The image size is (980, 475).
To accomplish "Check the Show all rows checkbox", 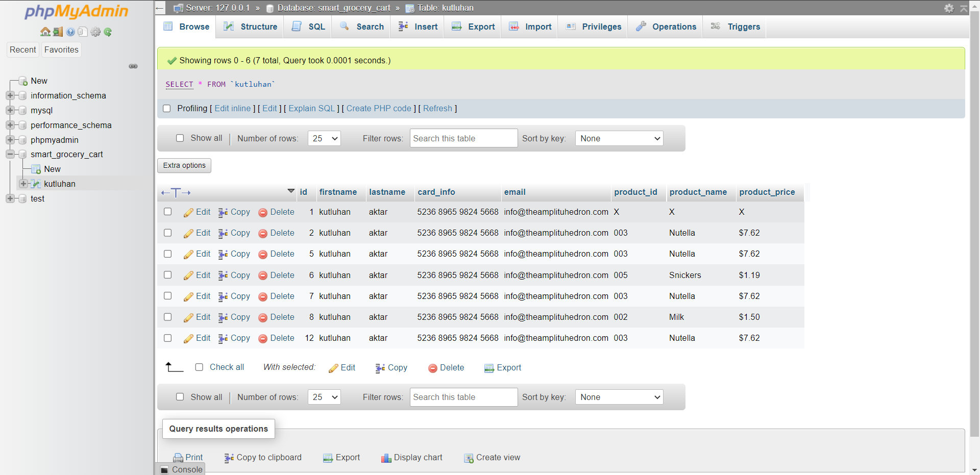I will tap(180, 138).
